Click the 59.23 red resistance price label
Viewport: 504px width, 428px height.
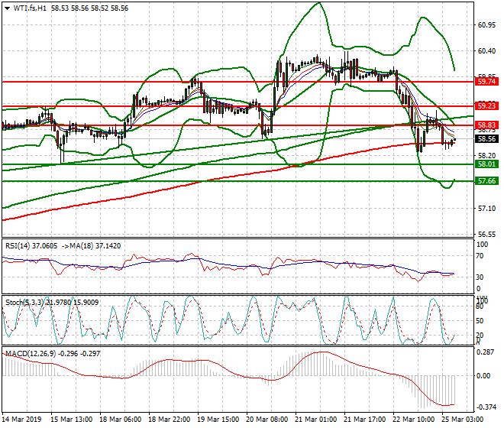(x=486, y=106)
